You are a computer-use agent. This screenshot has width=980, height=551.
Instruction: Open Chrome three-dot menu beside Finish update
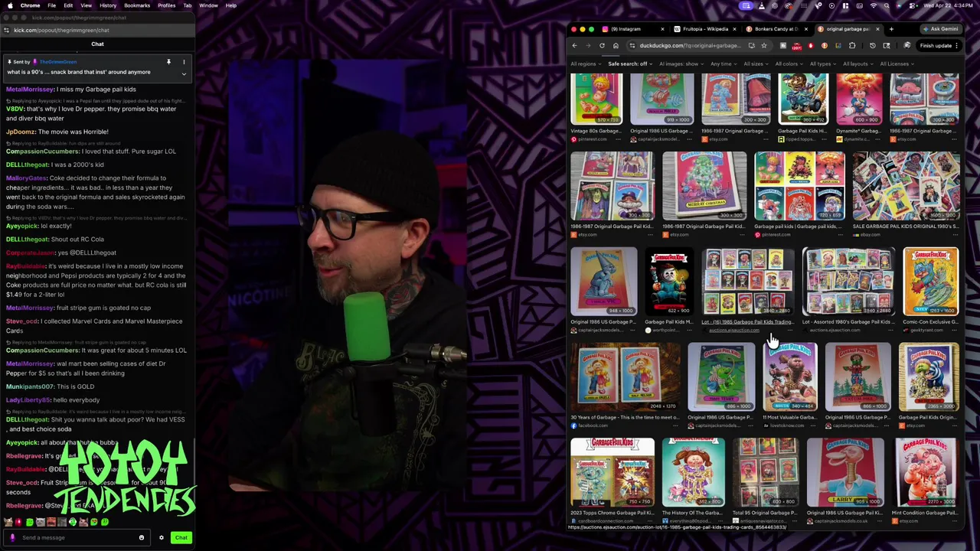click(957, 46)
